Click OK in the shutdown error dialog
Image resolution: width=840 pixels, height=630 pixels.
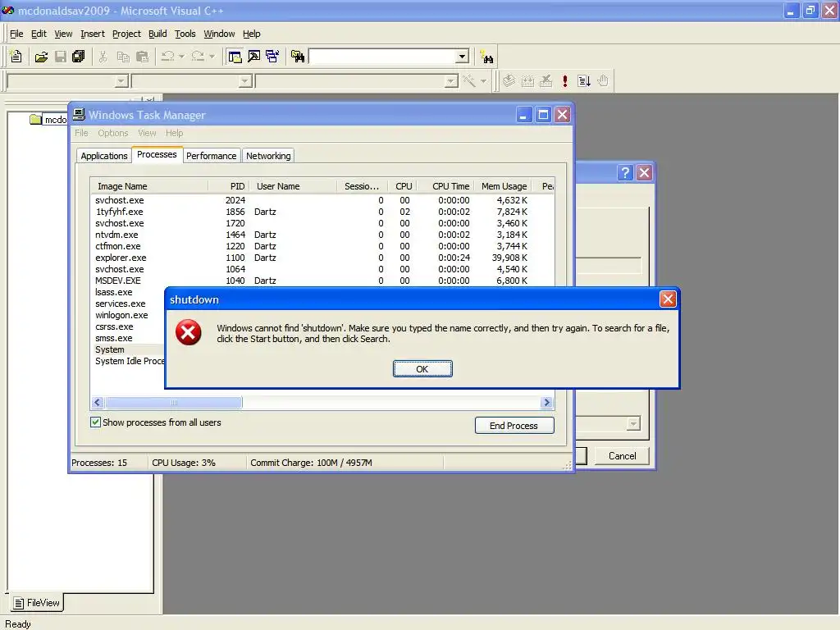coord(422,368)
